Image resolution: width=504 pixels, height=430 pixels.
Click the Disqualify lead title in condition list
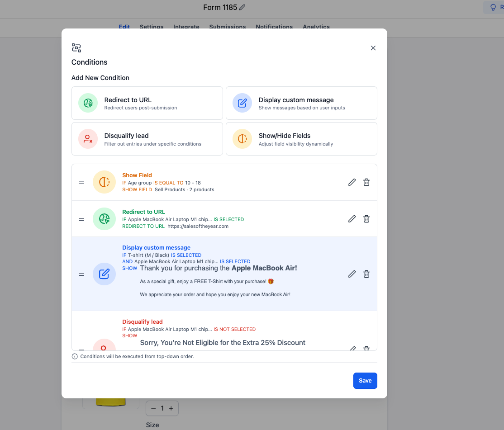coord(143,321)
